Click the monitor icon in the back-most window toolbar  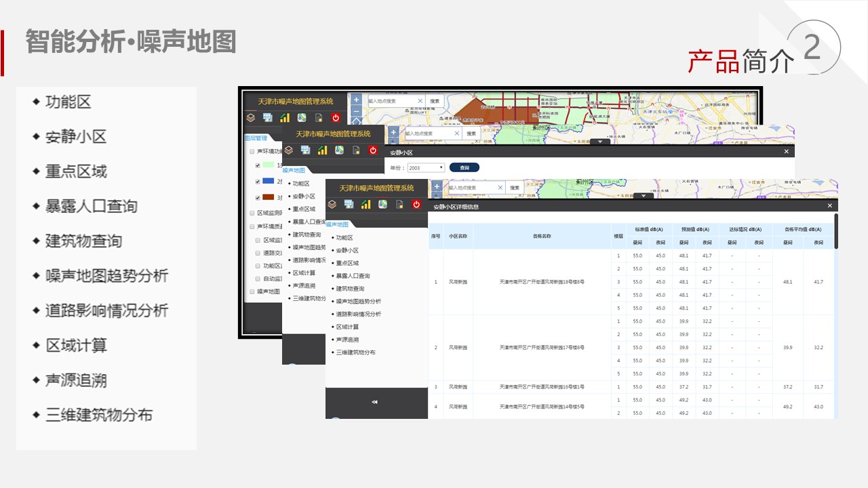[267, 117]
